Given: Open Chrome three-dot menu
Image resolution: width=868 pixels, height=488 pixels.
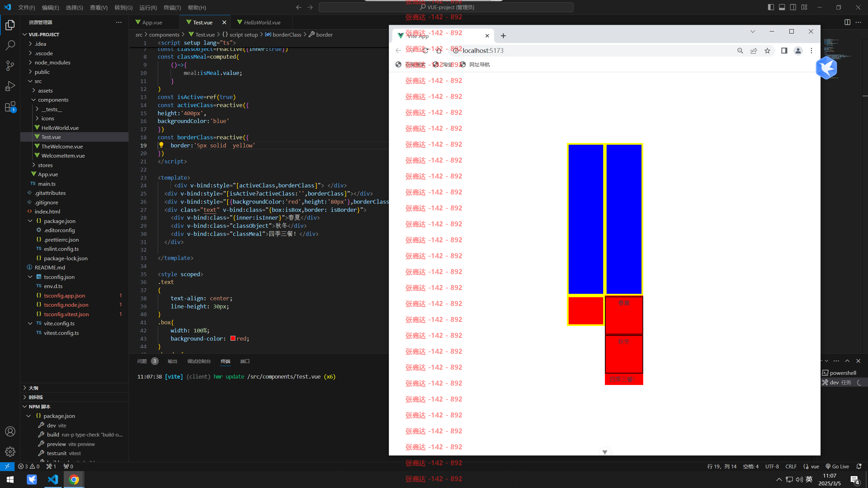Looking at the screenshot, I should [811, 50].
